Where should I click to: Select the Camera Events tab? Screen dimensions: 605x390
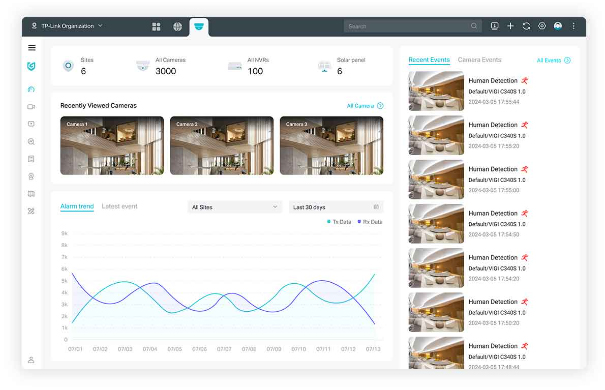click(480, 60)
